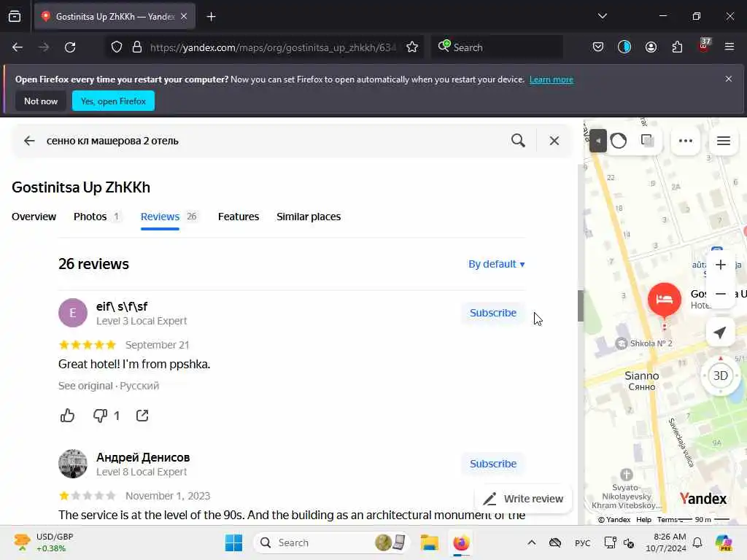Open a new Firefox tab
This screenshot has width=747, height=560.
coord(211,17)
